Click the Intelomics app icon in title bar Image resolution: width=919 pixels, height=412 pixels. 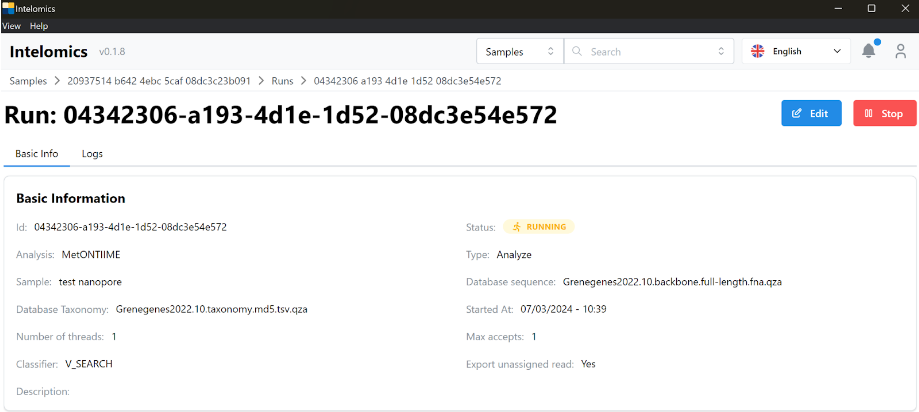pos(8,8)
